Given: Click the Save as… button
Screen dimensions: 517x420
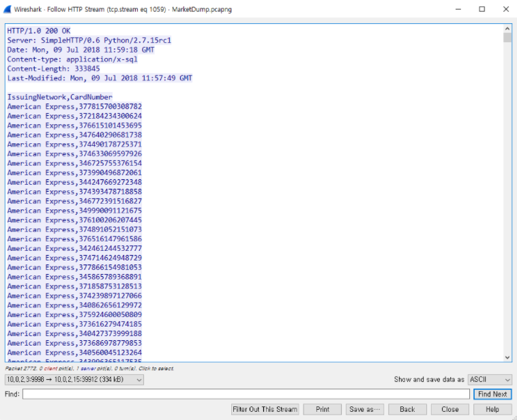Looking at the screenshot, I should 365,409.
